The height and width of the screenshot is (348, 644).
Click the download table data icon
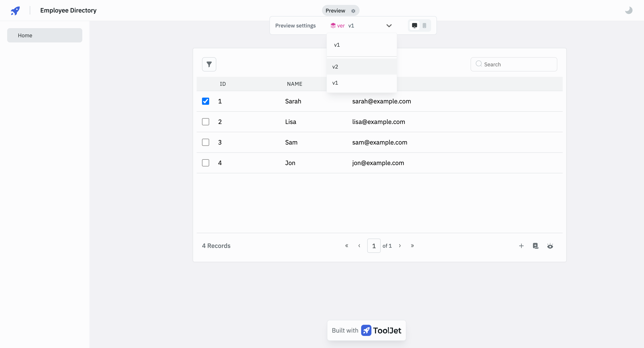pyautogui.click(x=535, y=246)
